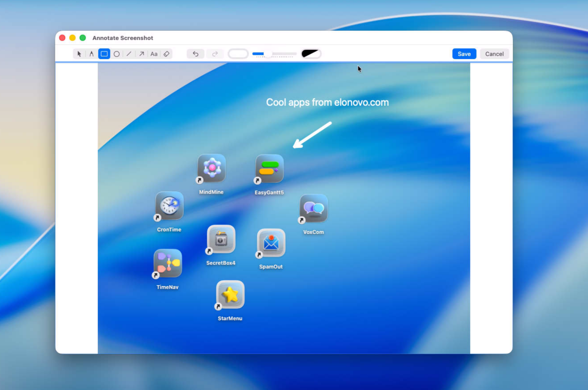
Task: Select the eraser tool
Action: coord(167,54)
